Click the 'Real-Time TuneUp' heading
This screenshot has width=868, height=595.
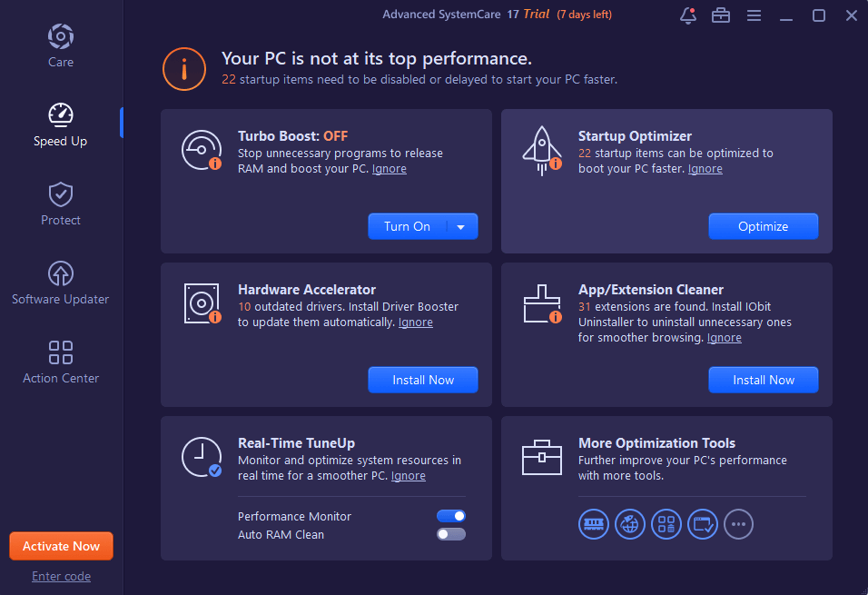click(x=296, y=443)
